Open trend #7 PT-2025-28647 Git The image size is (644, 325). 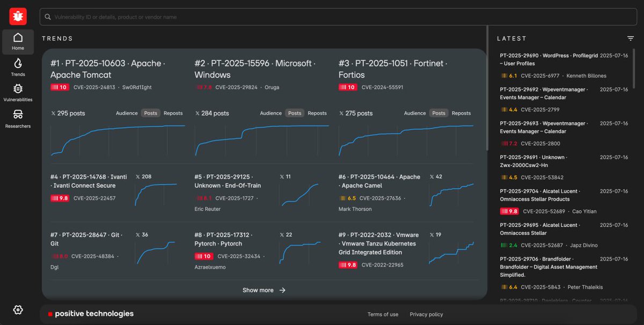pyautogui.click(x=86, y=239)
